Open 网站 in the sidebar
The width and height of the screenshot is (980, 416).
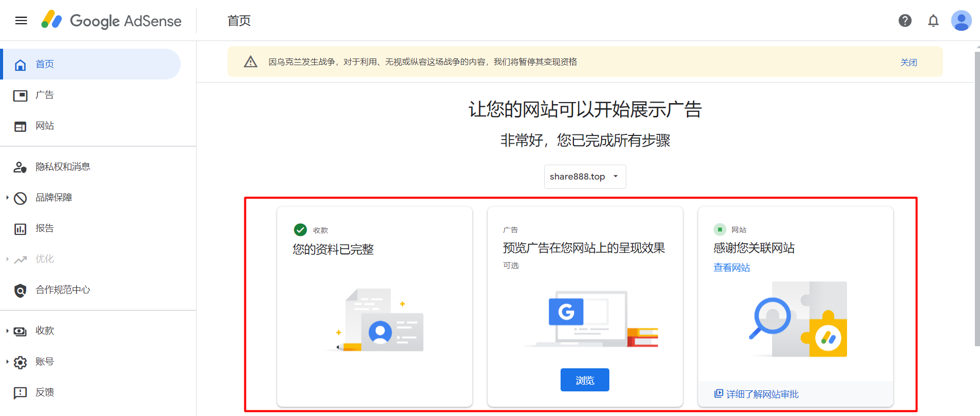click(x=91, y=126)
